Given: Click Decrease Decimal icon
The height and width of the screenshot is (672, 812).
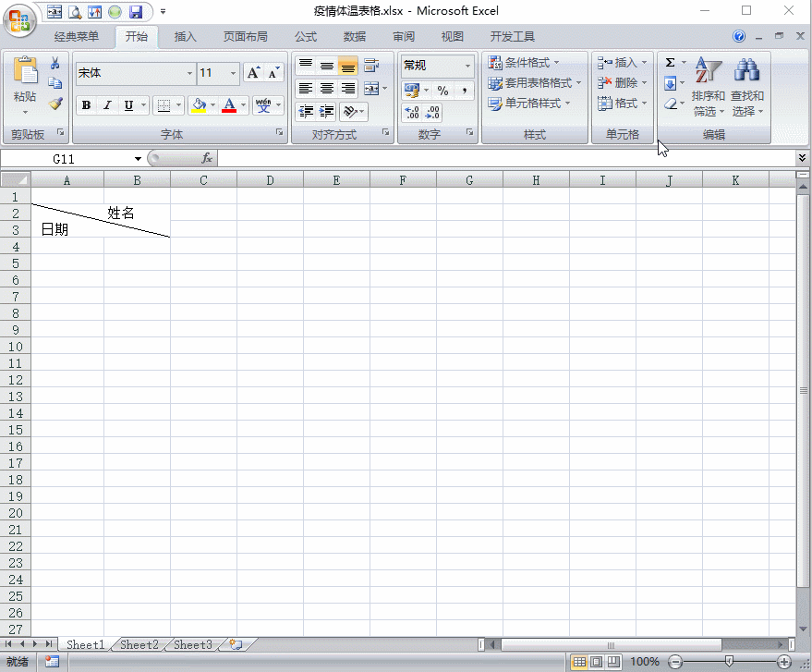Looking at the screenshot, I should click(x=432, y=112).
